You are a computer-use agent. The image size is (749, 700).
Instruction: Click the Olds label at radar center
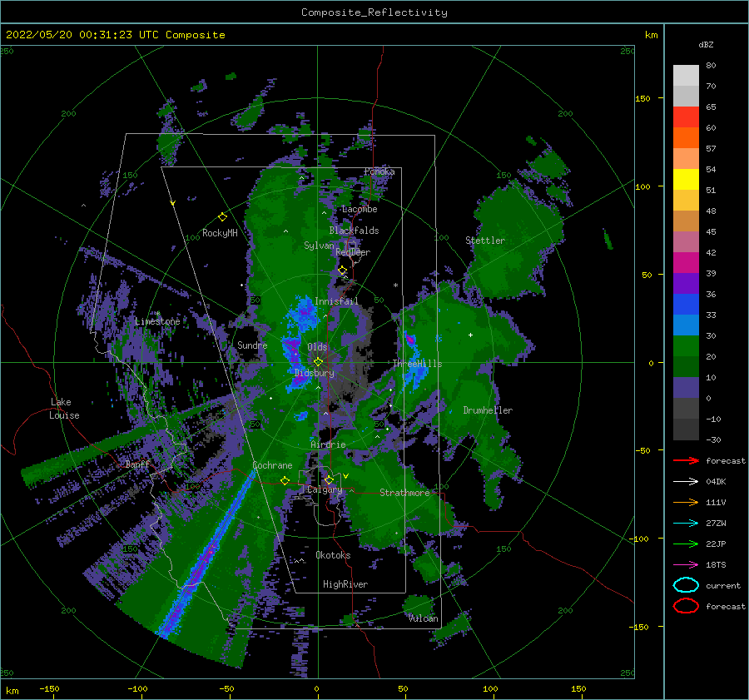click(317, 347)
